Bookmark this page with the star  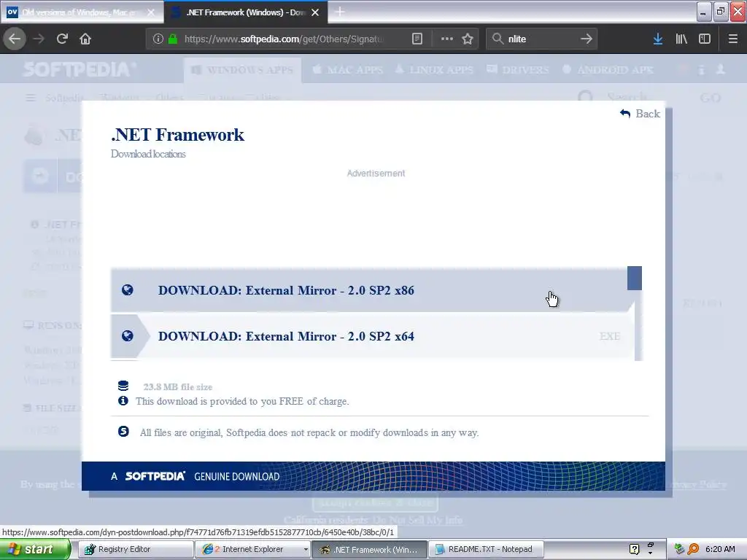468,39
